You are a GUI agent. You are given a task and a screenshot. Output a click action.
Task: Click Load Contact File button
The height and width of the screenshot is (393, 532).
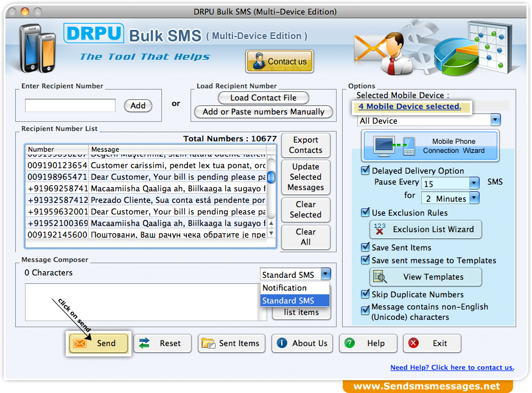(264, 98)
